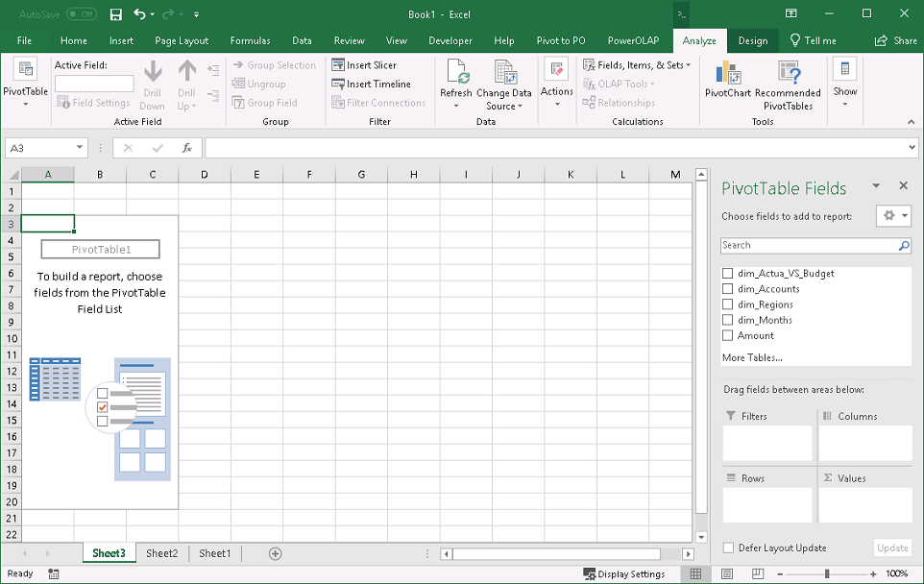Click Tell me search box
The image size is (924, 584).
814,40
